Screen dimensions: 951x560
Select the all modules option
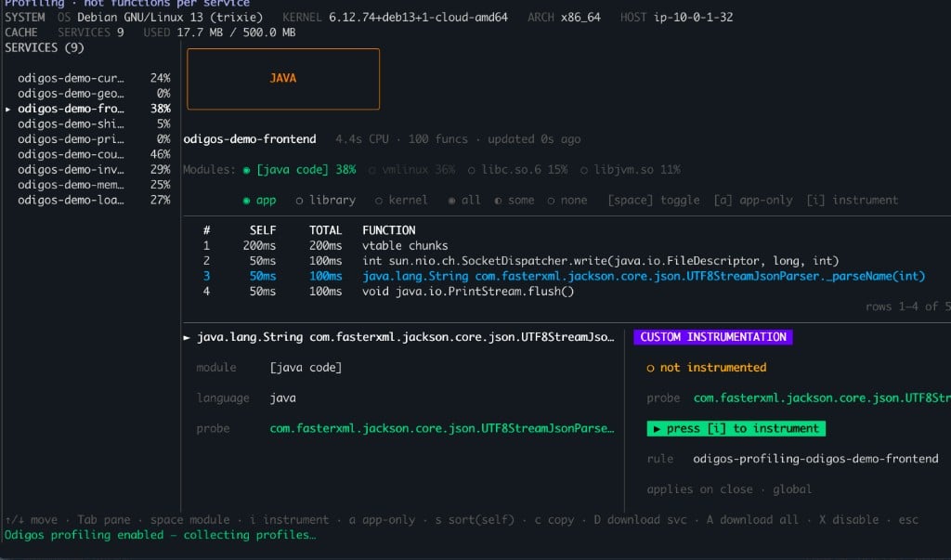coord(464,201)
